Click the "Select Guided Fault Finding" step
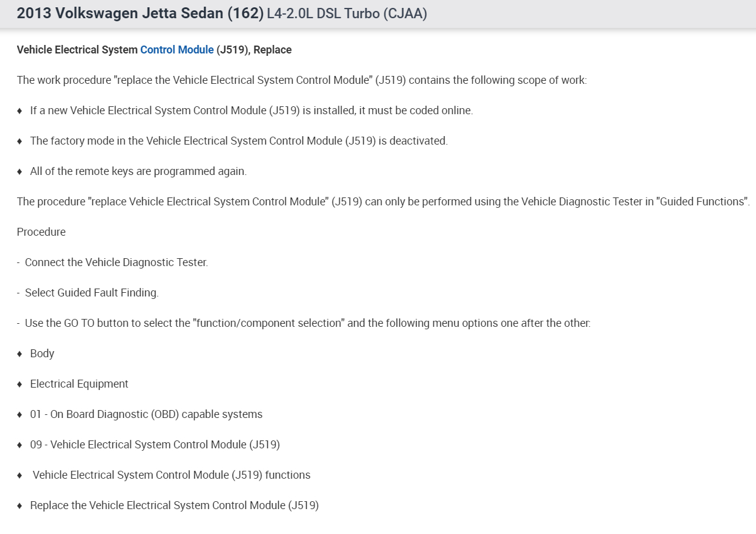The width and height of the screenshot is (756, 534). click(91, 293)
